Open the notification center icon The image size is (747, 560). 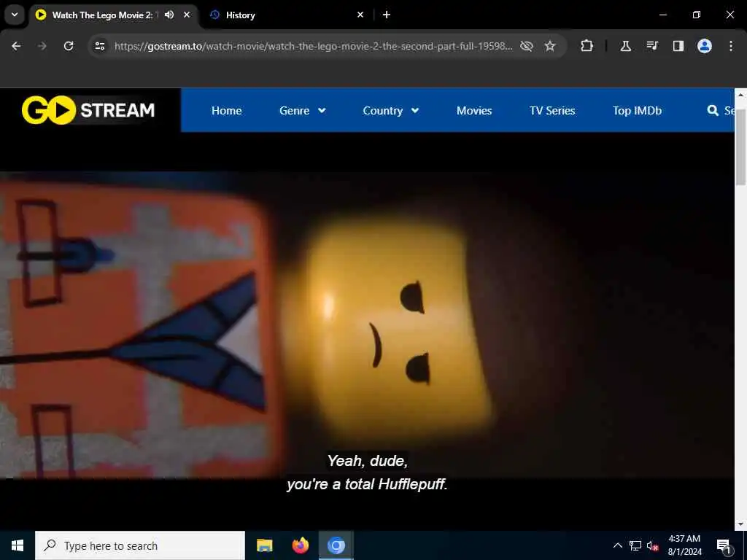[724, 545]
